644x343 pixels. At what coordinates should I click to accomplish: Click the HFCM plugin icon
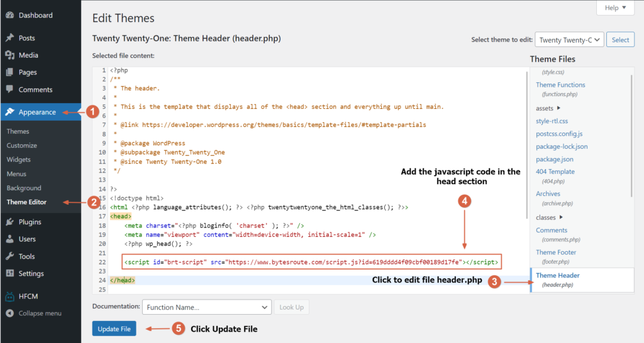click(10, 297)
